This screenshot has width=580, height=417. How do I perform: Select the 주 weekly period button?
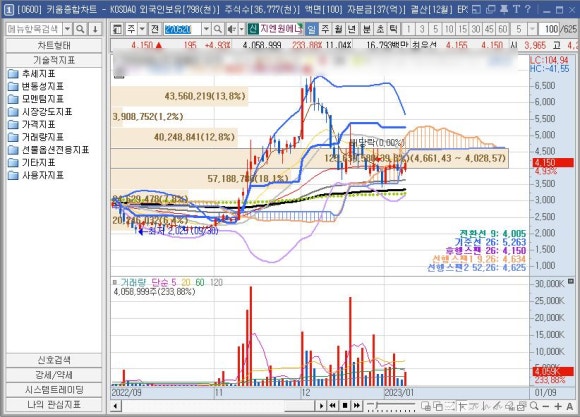point(325,29)
